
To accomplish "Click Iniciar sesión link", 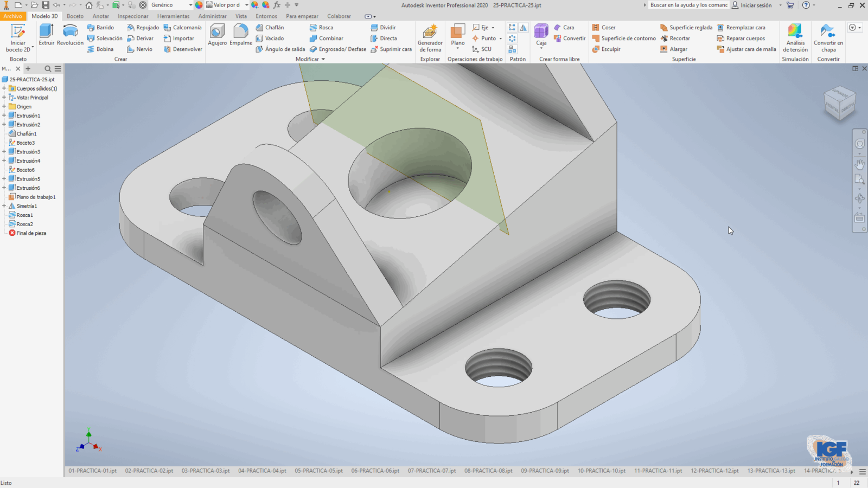I will 756,5.
